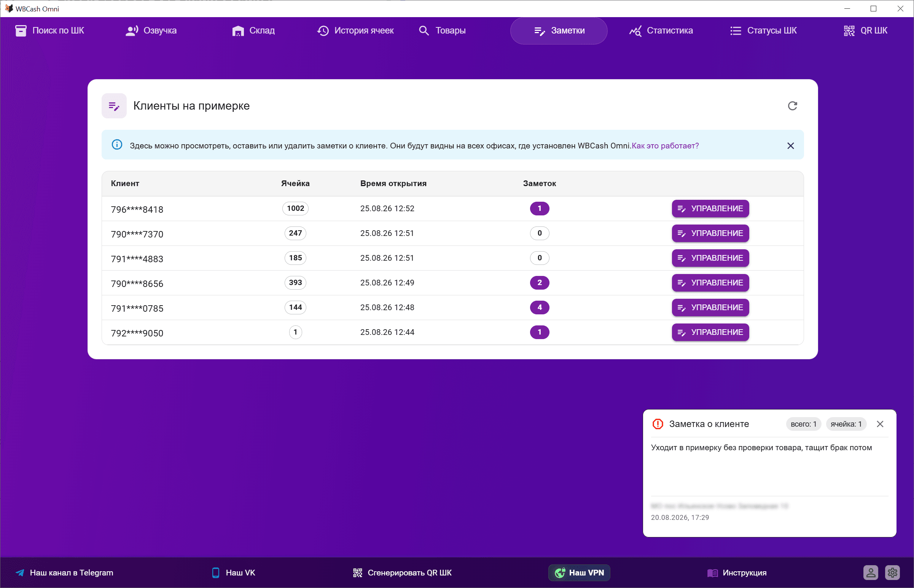Click notes count badge for 792****9050
The height and width of the screenshot is (588, 914).
click(x=539, y=333)
